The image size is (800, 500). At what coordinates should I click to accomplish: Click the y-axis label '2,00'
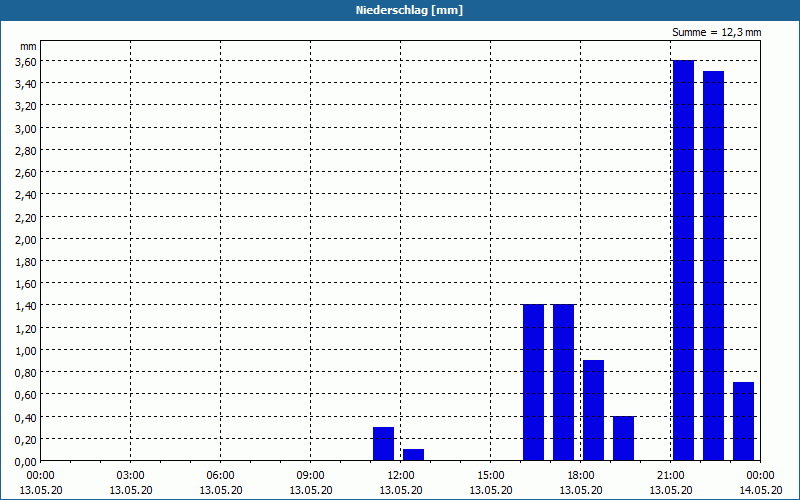point(26,239)
